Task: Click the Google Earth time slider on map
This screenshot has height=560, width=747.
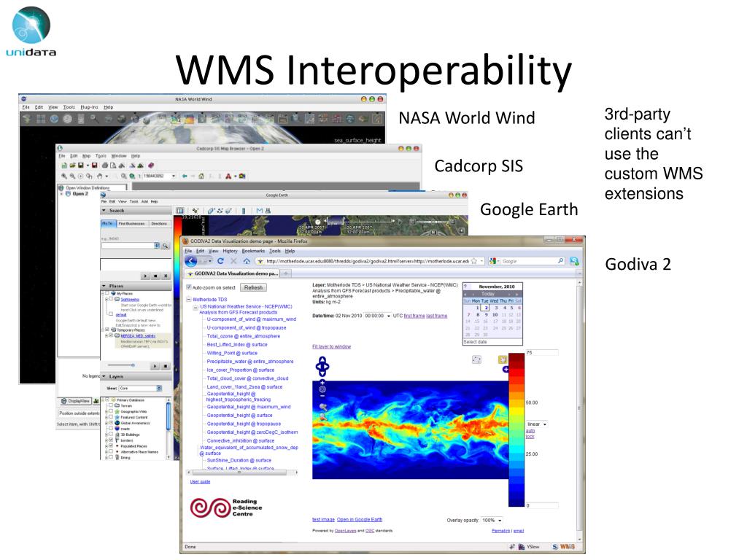Action: coord(360,222)
